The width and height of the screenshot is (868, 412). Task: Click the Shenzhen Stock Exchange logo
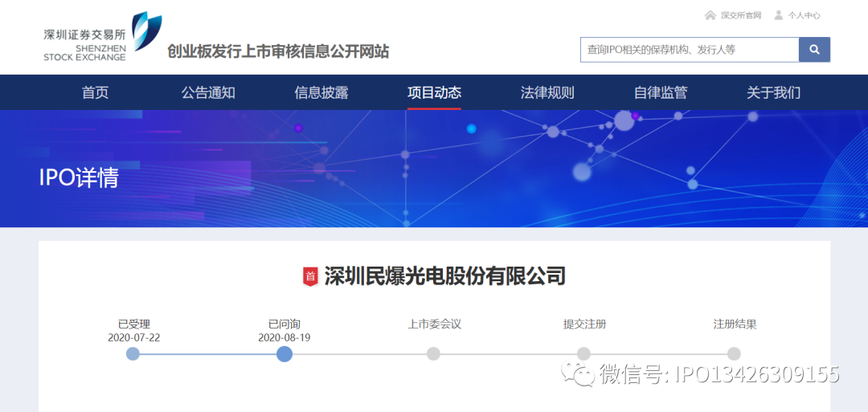pos(103,36)
